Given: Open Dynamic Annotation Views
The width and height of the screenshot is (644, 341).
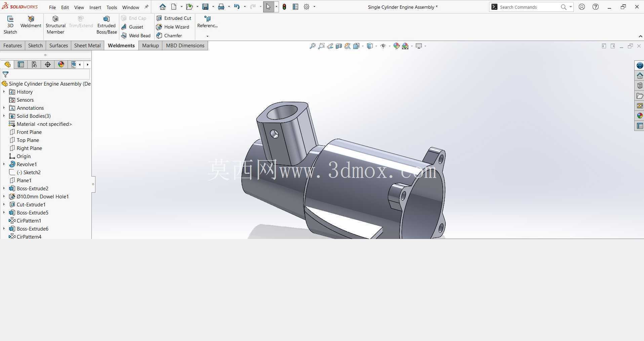Looking at the screenshot, I should [x=348, y=46].
